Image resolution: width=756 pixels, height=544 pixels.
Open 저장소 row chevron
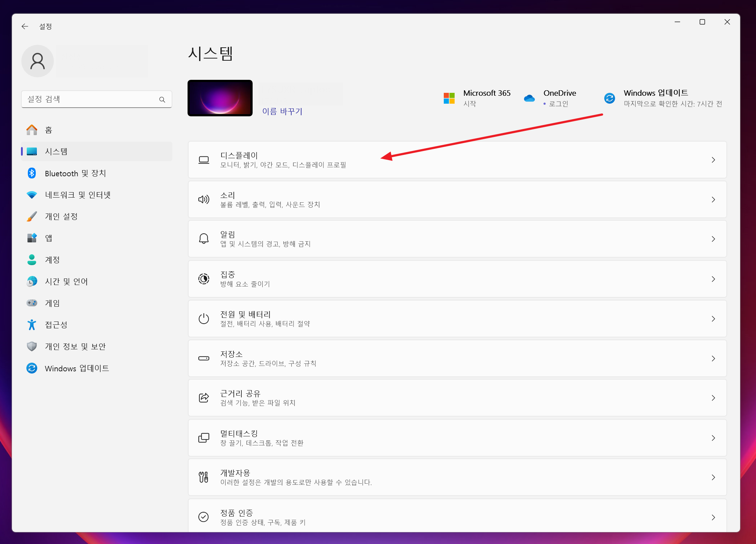(713, 358)
